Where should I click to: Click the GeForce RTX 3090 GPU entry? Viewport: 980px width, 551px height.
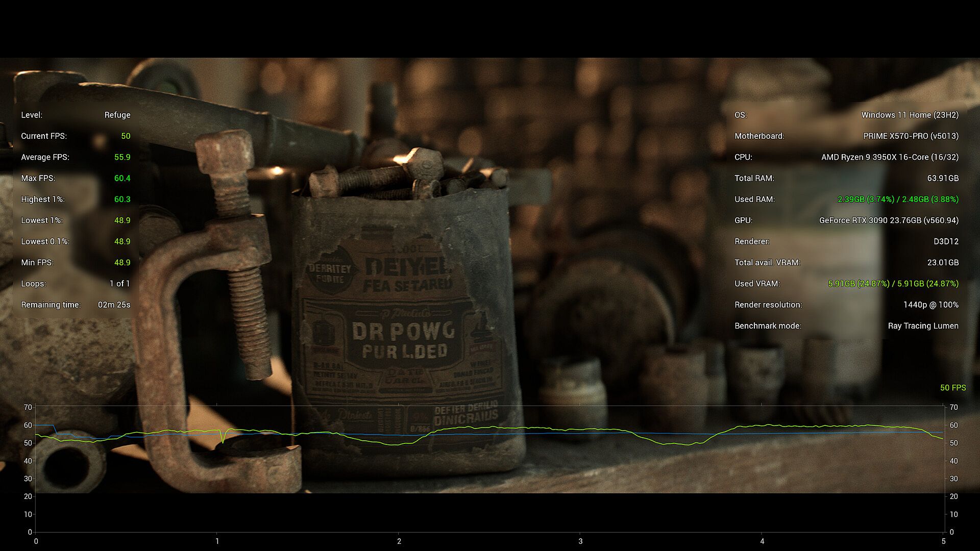[889, 220]
